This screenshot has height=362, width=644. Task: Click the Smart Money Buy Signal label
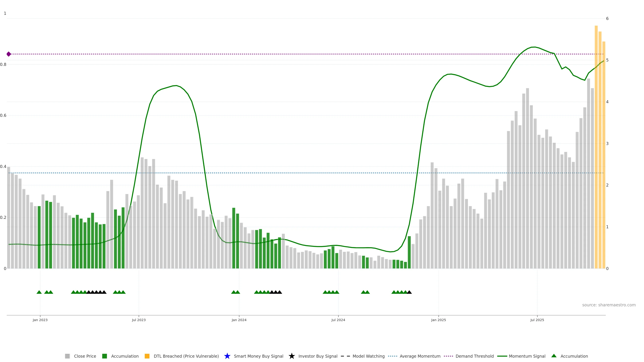(x=258, y=356)
